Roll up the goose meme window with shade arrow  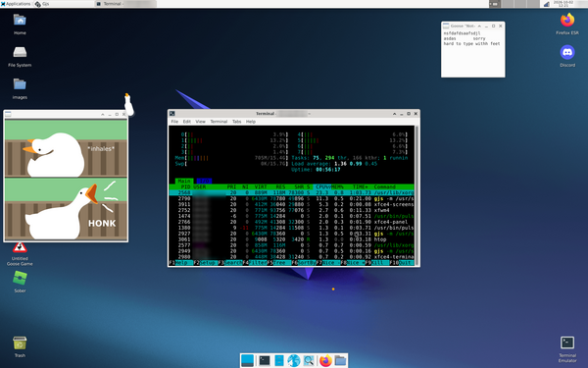[102, 114]
